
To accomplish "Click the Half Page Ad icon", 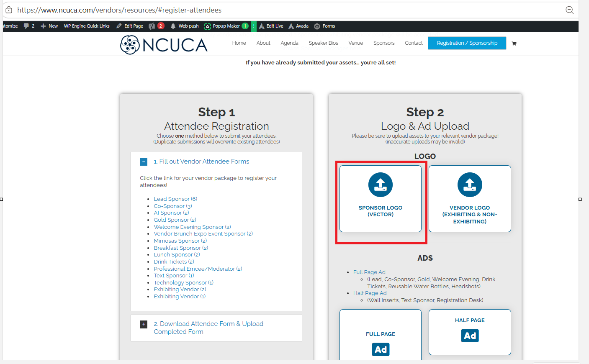I will [x=470, y=336].
